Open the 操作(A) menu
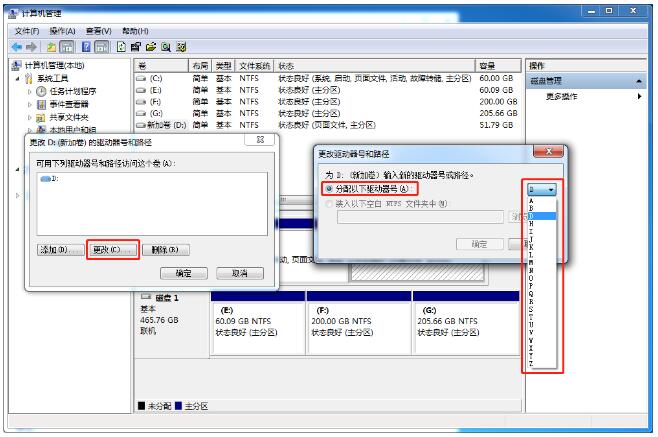The image size is (658, 437). [x=62, y=31]
